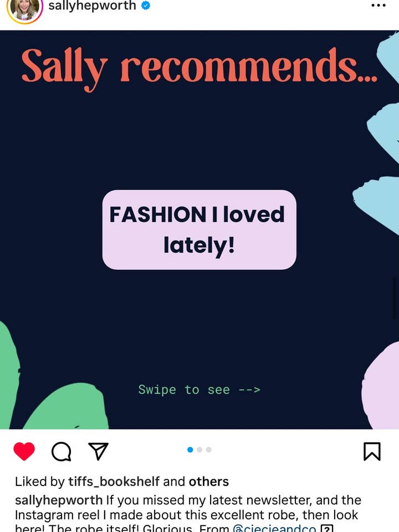The width and height of the screenshot is (399, 532).
Task: Tap the blue verified badge
Action: tap(146, 6)
